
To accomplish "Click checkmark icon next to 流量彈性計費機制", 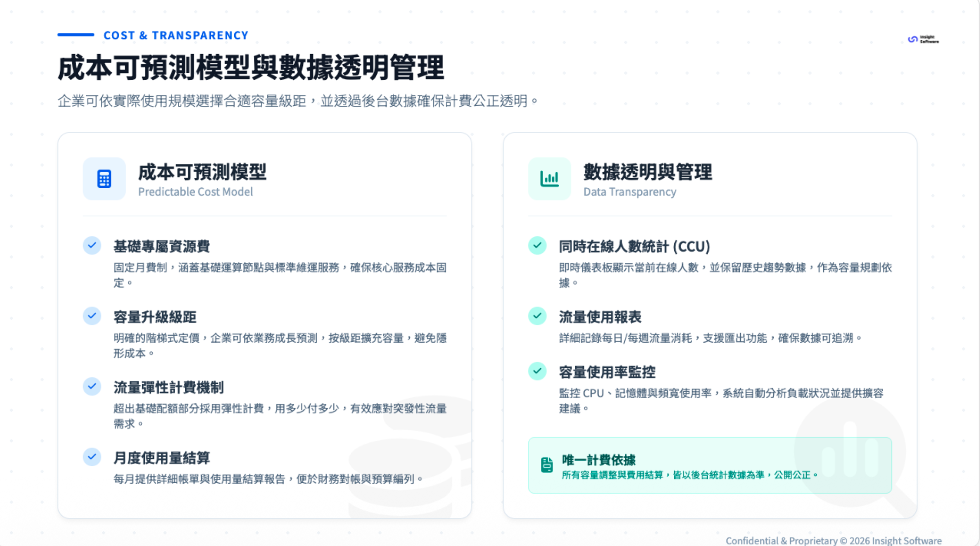I will click(92, 387).
